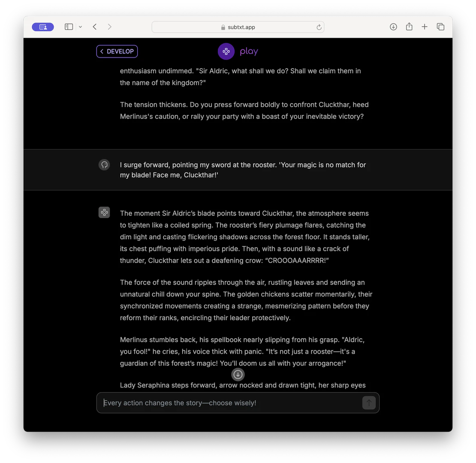The height and width of the screenshot is (463, 476).
Task: Click the "play" title text
Action: coord(249,52)
